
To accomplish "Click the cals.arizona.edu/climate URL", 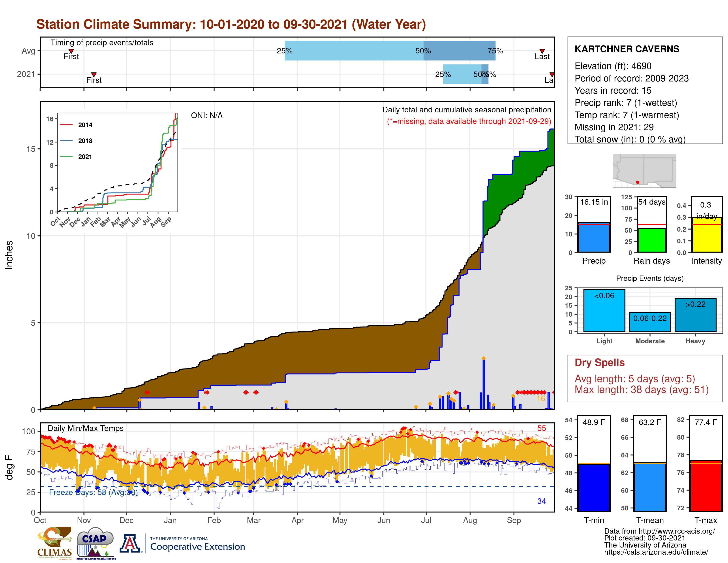I will pyautogui.click(x=656, y=552).
